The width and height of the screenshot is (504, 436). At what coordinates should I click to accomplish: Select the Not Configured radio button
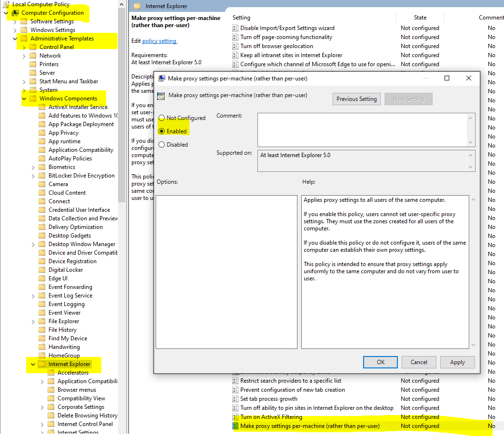point(162,118)
